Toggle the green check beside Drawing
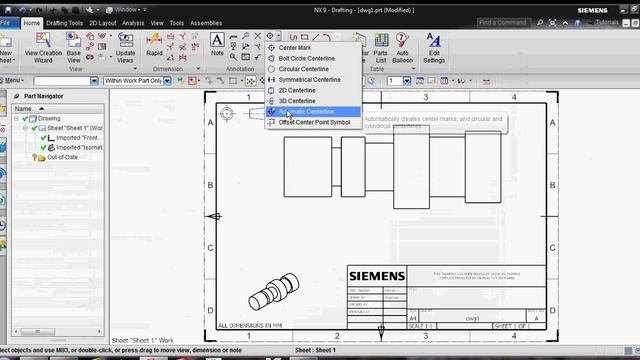Image resolution: width=640 pixels, height=360 pixels. click(25, 118)
